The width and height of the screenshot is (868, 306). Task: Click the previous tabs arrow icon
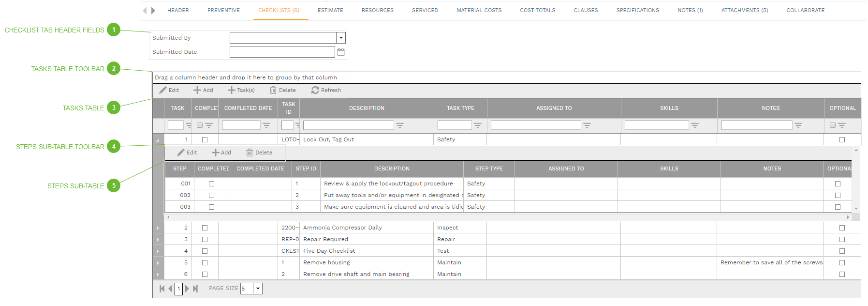click(x=145, y=10)
